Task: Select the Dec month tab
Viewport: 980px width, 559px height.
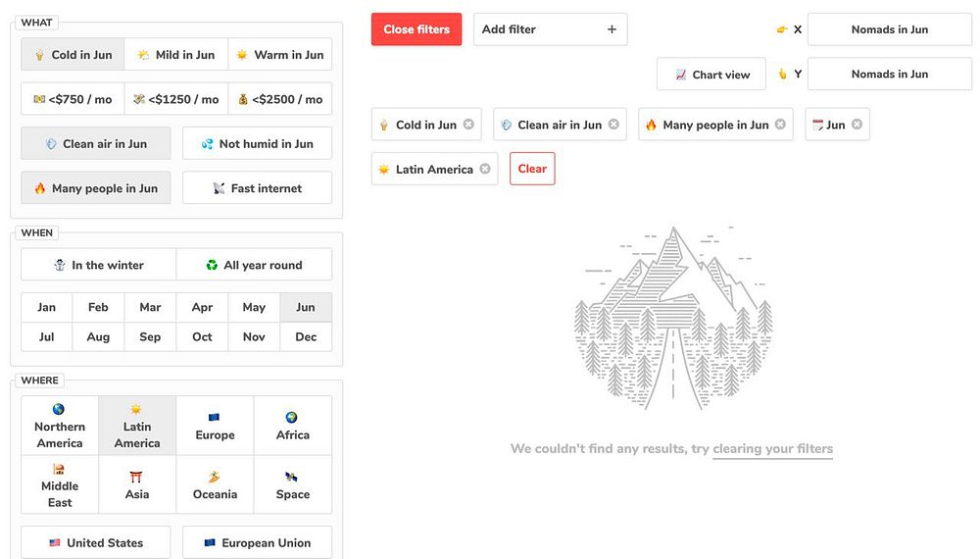Action: (x=306, y=336)
